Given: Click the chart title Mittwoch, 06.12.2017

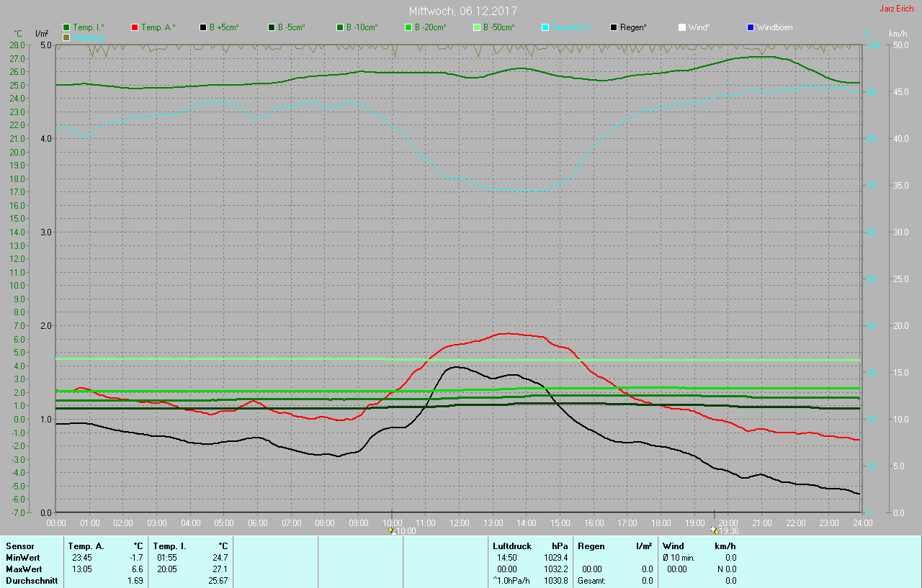Looking at the screenshot, I should pyautogui.click(x=462, y=11).
